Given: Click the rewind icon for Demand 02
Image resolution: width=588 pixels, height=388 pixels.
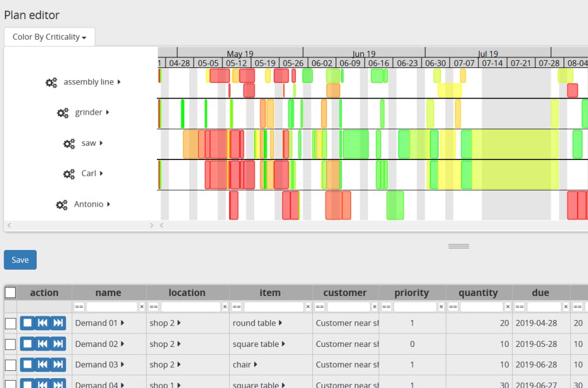Looking at the screenshot, I should pos(43,344).
